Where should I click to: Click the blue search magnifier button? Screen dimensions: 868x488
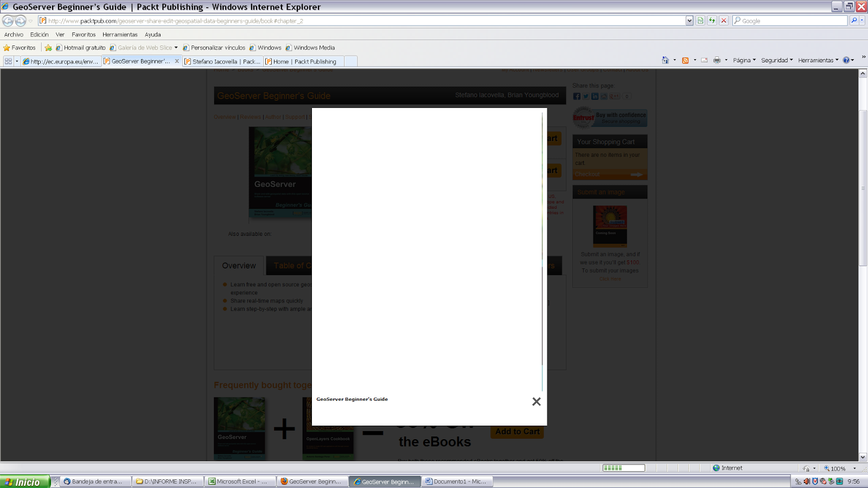pyautogui.click(x=854, y=21)
